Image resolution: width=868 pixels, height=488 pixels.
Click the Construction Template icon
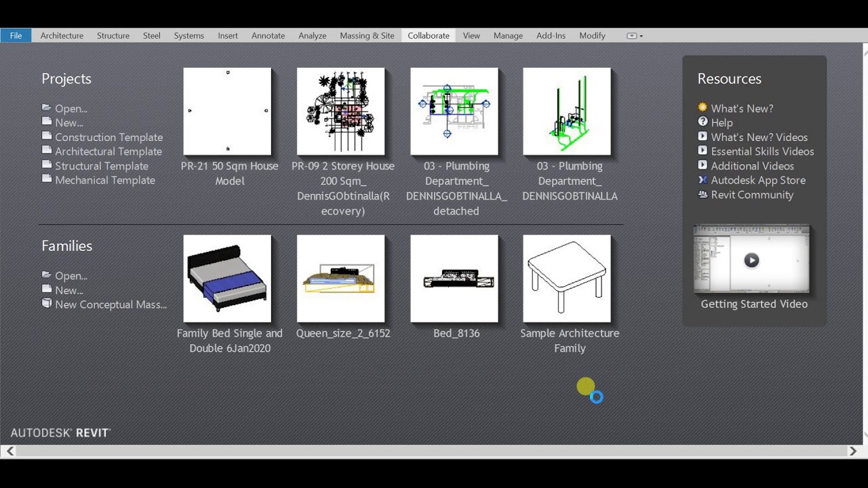pos(47,136)
